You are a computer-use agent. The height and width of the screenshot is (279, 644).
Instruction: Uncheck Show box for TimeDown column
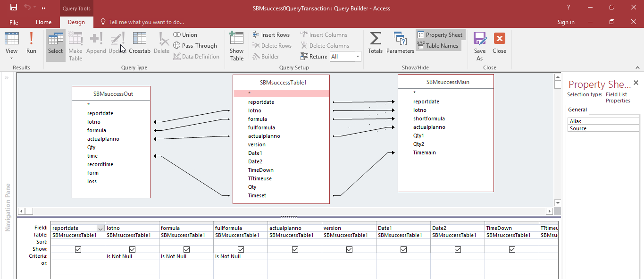[512, 249]
